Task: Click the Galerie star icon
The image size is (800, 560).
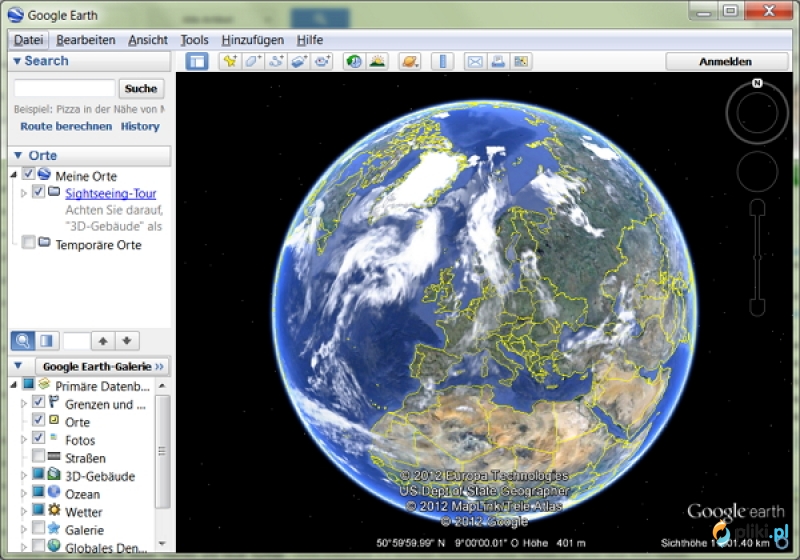Action: tap(54, 528)
